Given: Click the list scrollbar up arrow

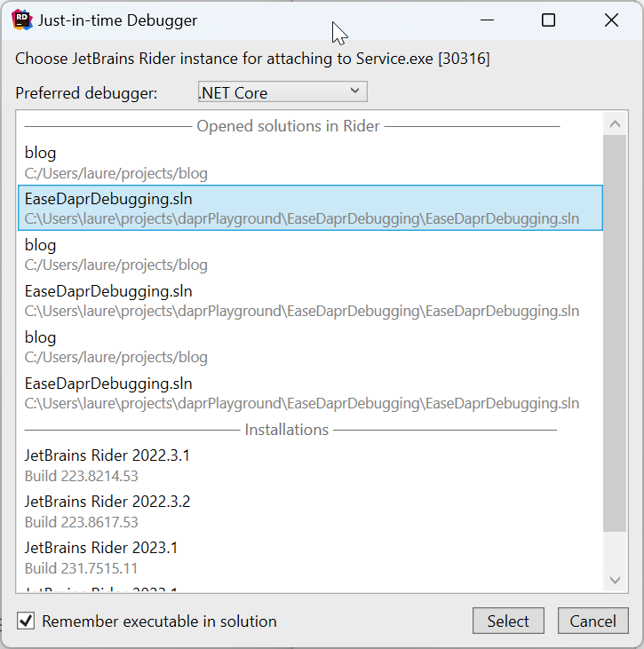Looking at the screenshot, I should 615,123.
